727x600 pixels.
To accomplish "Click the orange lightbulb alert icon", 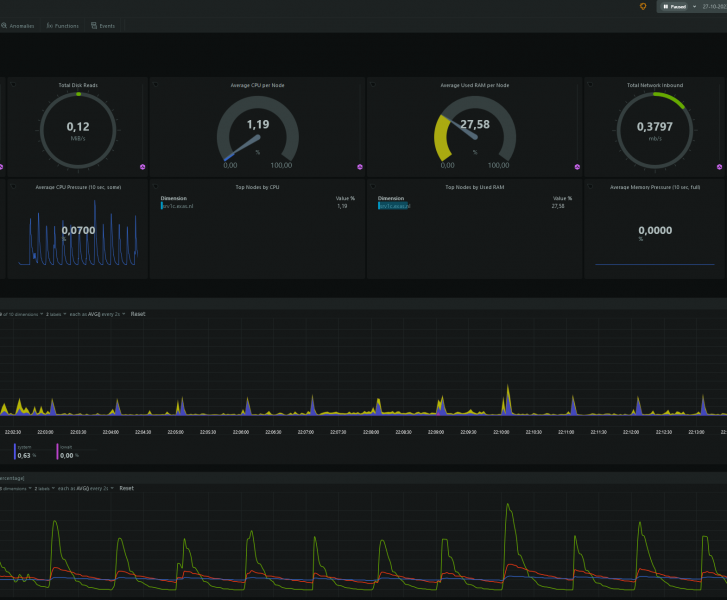I will pyautogui.click(x=643, y=6).
